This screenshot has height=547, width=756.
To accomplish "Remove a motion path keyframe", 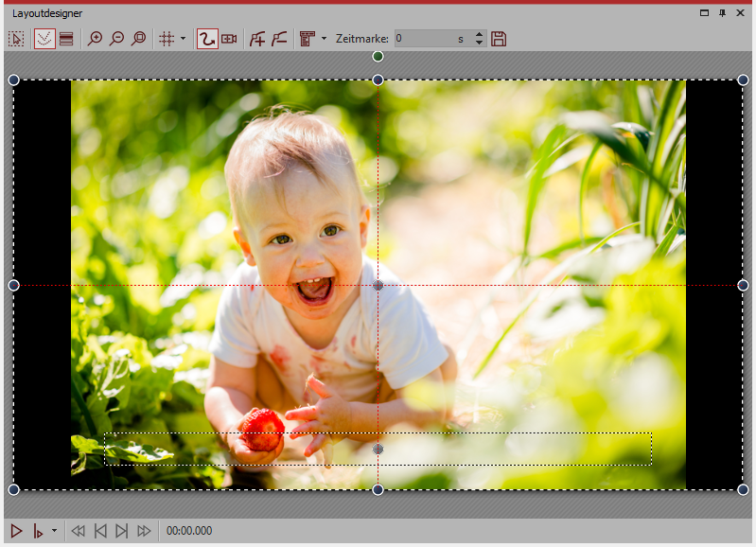I will tap(279, 39).
